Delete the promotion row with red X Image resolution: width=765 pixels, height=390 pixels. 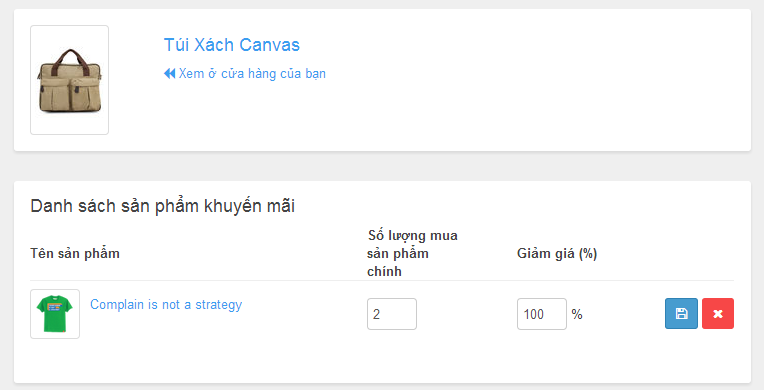pos(718,313)
